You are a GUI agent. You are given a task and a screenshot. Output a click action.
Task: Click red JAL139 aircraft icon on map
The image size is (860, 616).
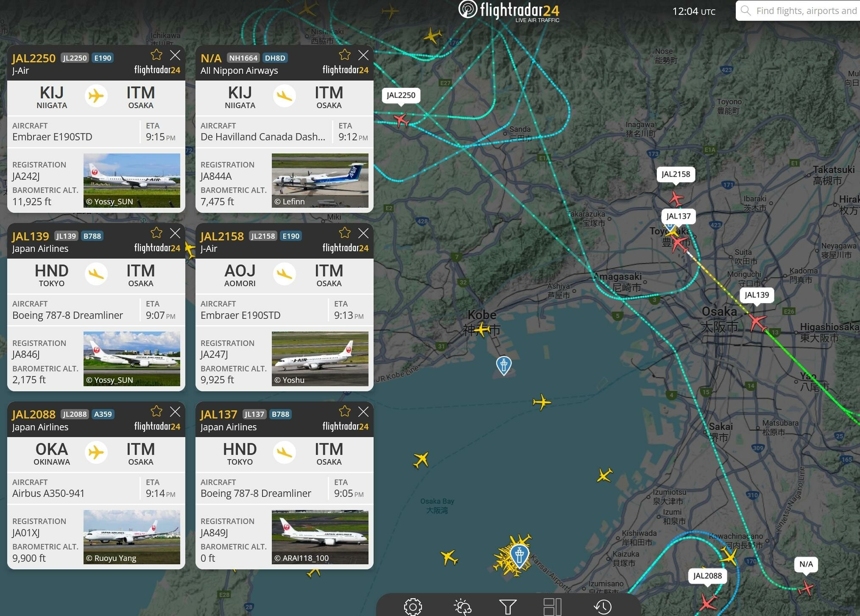click(757, 322)
